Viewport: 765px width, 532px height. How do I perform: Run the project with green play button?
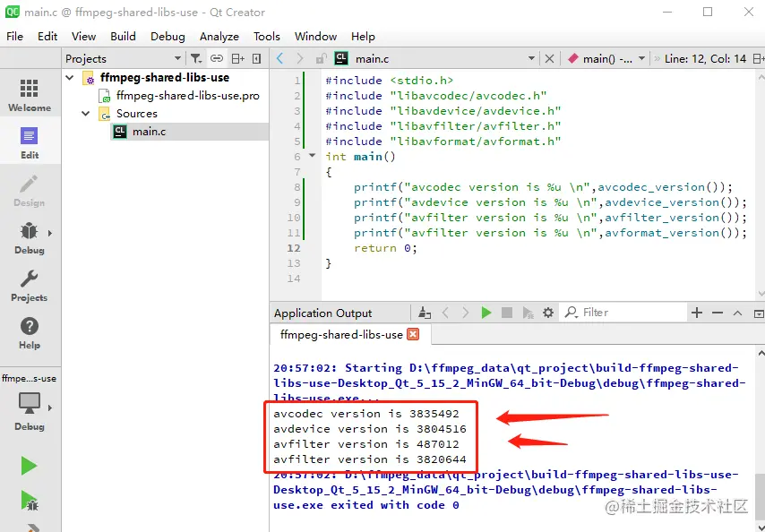pyautogui.click(x=29, y=466)
